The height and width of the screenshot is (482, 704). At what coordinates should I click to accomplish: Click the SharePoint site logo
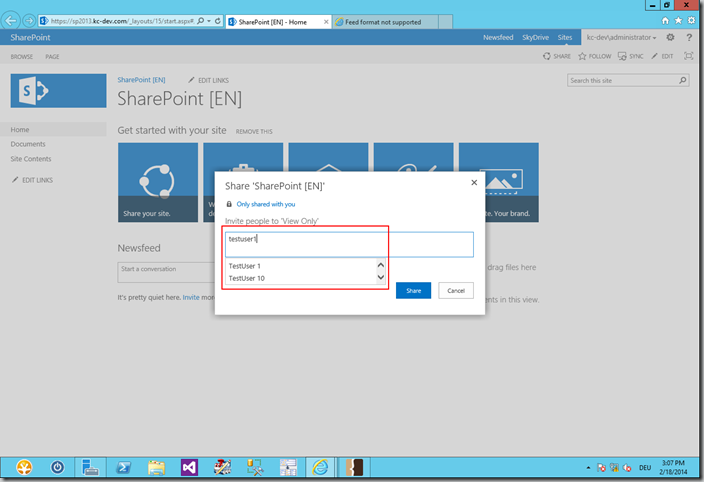point(58,91)
